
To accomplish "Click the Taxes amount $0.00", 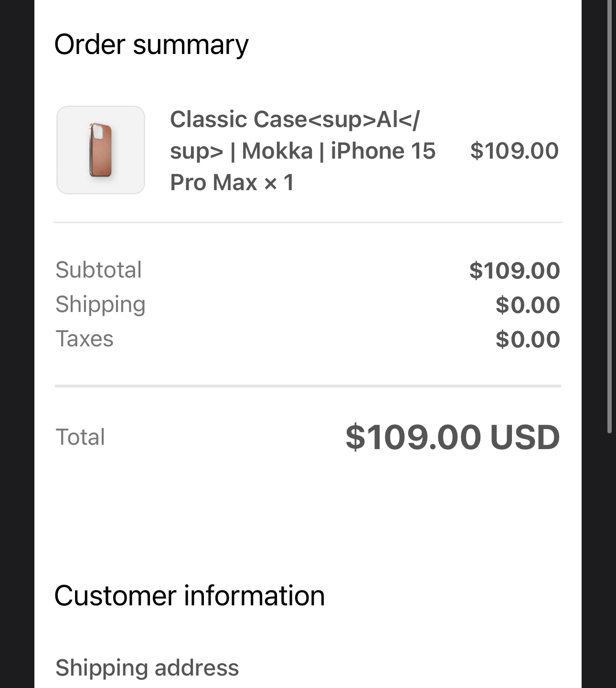I will 527,339.
